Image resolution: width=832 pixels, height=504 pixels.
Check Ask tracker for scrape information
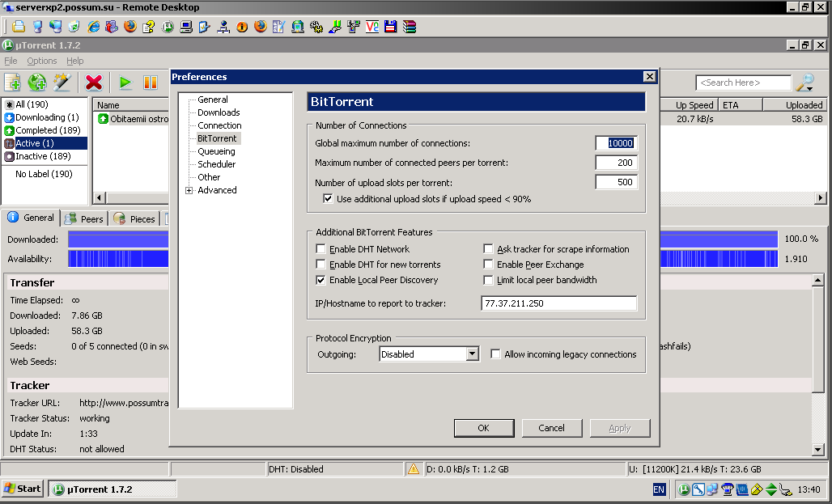click(x=488, y=249)
